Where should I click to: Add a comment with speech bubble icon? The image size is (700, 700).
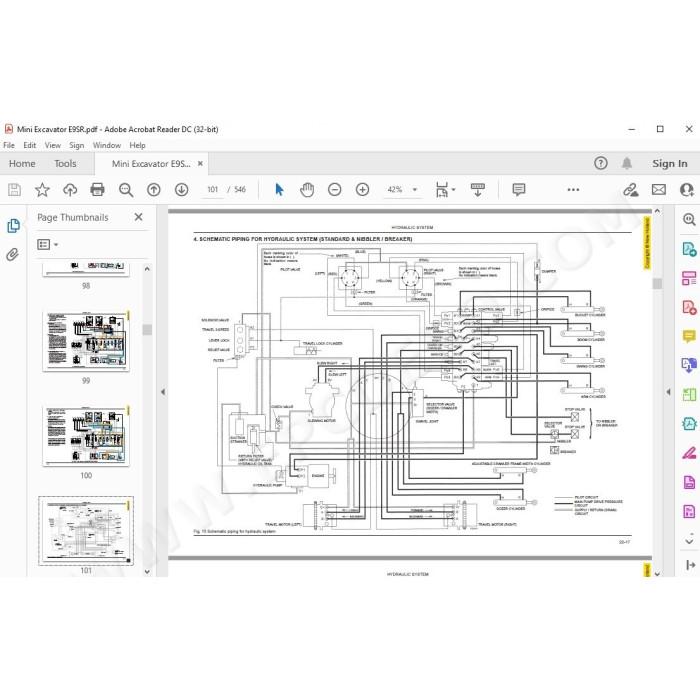pyautogui.click(x=519, y=190)
